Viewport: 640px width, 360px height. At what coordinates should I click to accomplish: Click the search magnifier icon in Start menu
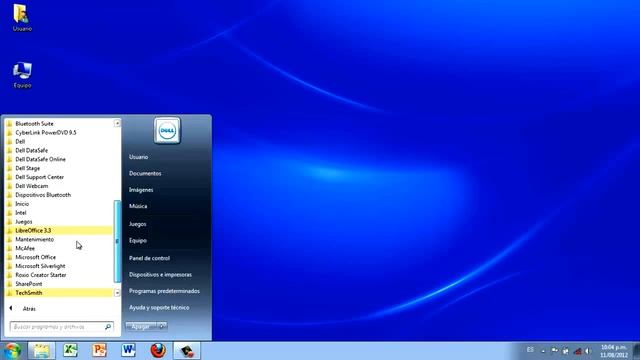[108, 327]
